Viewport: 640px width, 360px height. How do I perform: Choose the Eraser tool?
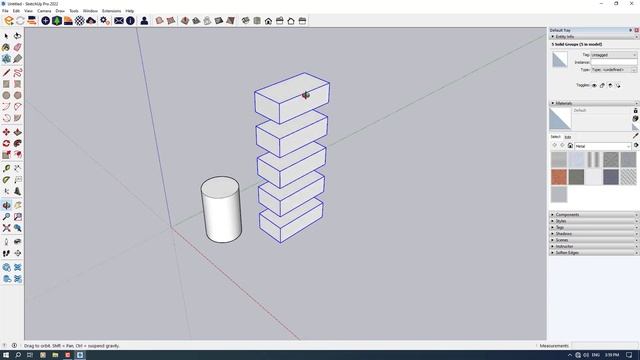coord(18,48)
